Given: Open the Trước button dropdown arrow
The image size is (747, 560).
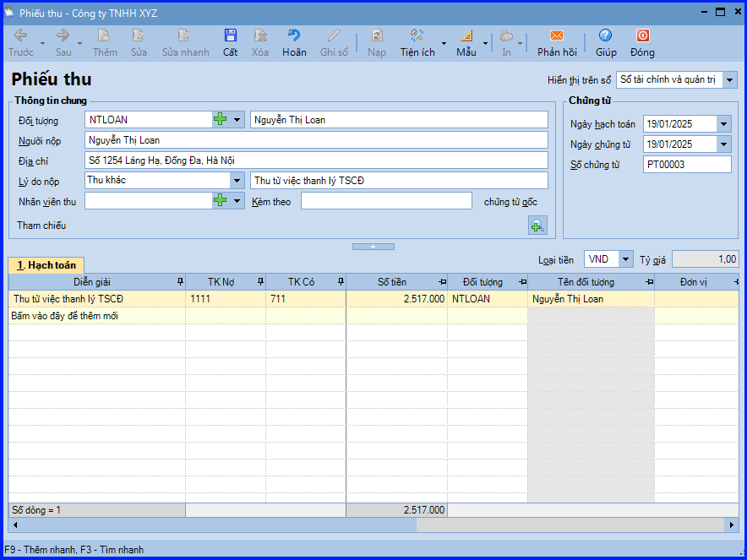Looking at the screenshot, I should (42, 43).
